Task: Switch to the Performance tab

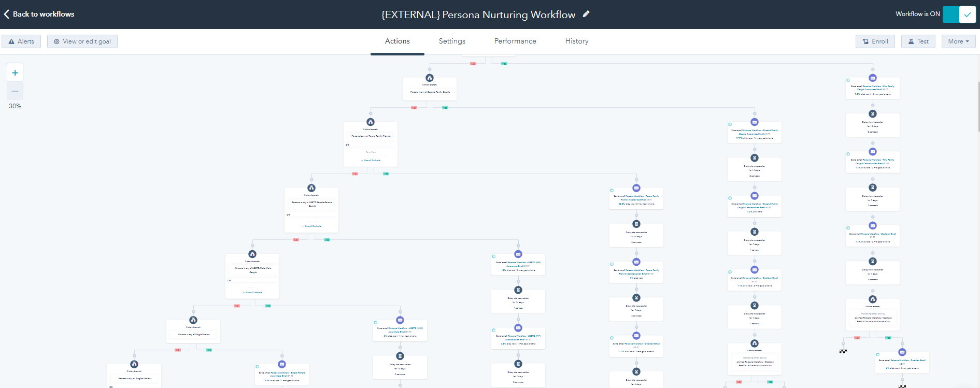Action: 515,41
